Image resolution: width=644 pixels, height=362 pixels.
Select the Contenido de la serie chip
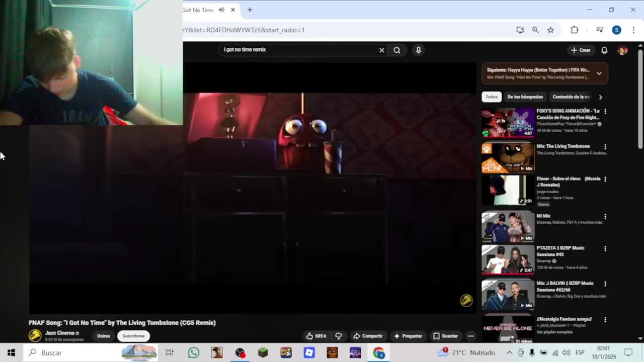(571, 97)
